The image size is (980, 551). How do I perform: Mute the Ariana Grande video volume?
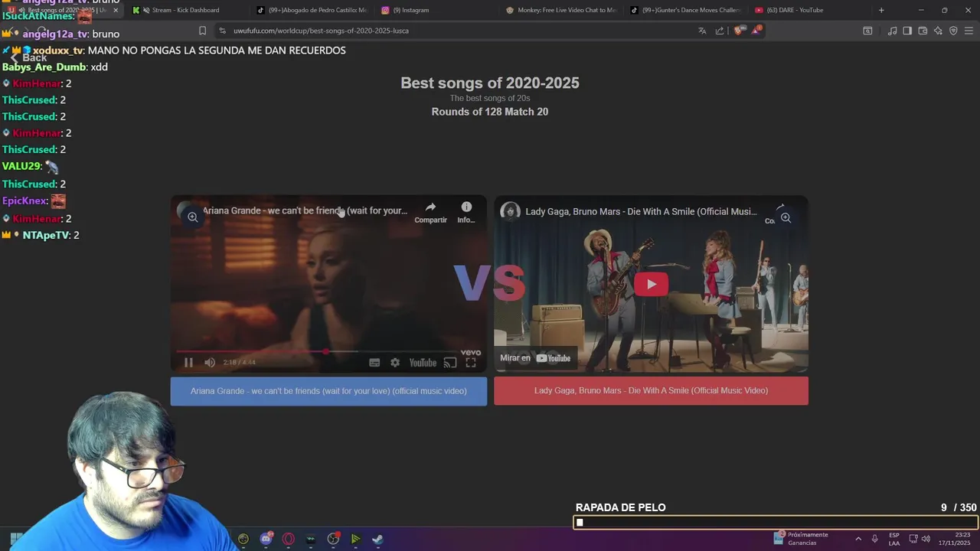point(209,363)
